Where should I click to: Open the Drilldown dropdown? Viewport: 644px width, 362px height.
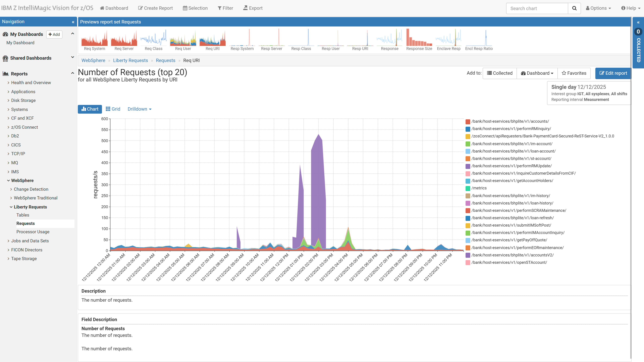140,109
